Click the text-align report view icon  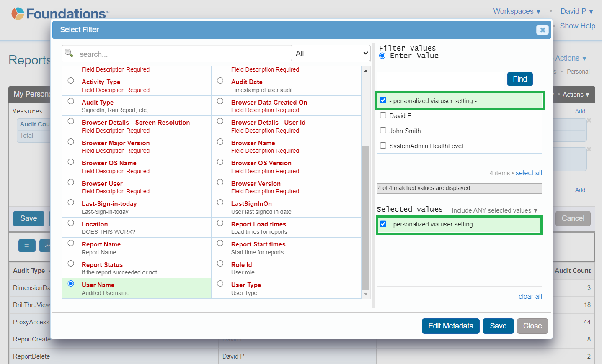tap(27, 246)
